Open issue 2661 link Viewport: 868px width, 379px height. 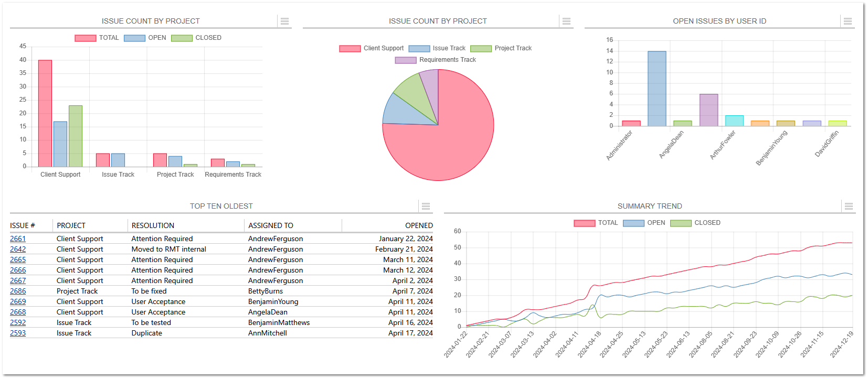pos(18,239)
